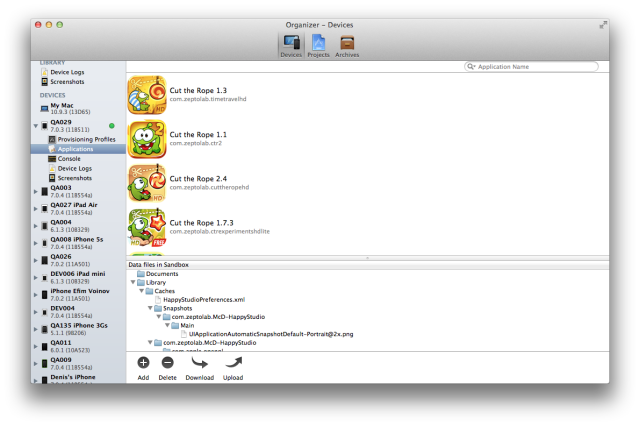Select Cut the Rope 1.7.3 app icon
The image size is (640, 426).
147,227
